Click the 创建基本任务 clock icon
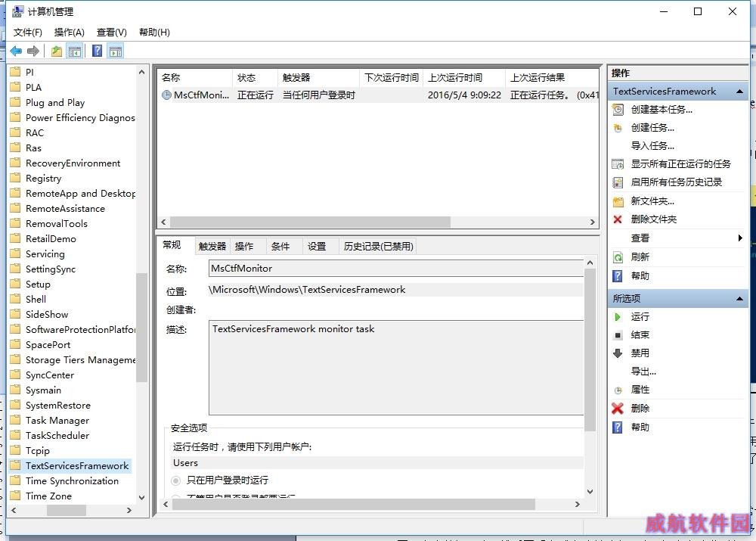The image size is (756, 541). pyautogui.click(x=618, y=110)
